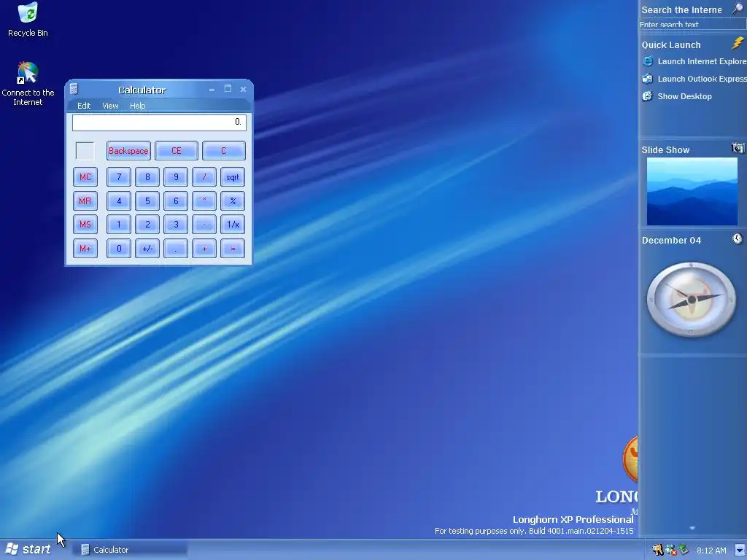Click the Slide Show mountain thumbnail

[x=692, y=192]
